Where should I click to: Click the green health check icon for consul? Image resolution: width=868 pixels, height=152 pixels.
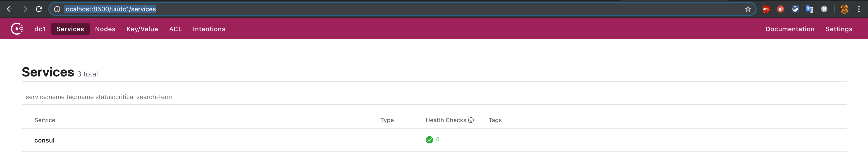pyautogui.click(x=429, y=139)
